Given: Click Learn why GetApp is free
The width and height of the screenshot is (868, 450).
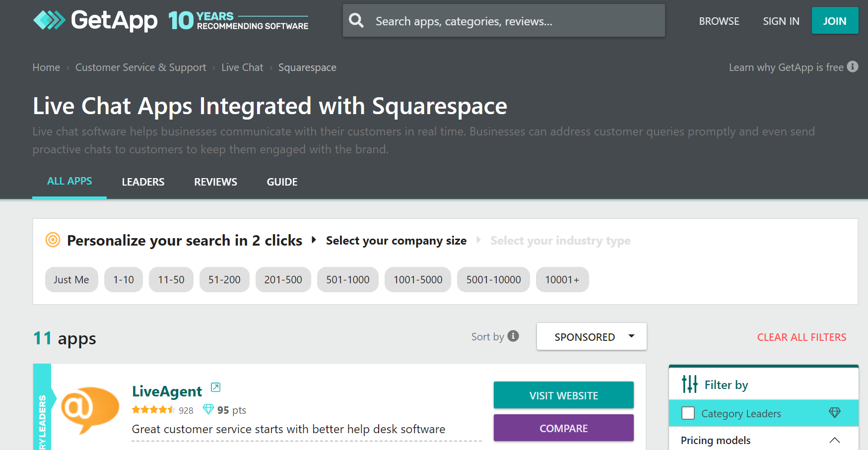Looking at the screenshot, I should (786, 67).
